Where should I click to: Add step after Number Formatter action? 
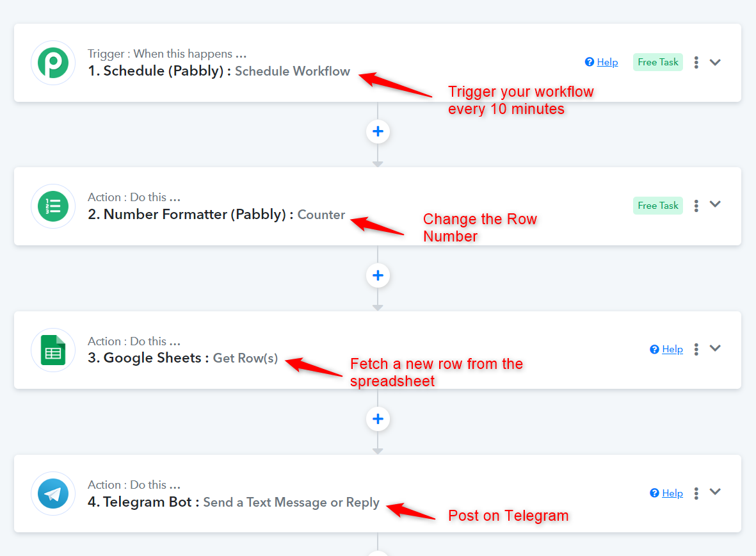point(378,275)
